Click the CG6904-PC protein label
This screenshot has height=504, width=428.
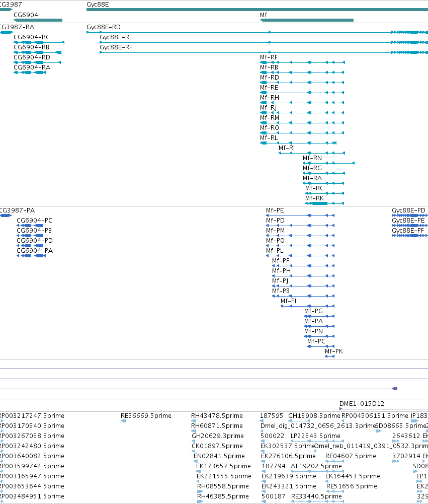(x=34, y=221)
